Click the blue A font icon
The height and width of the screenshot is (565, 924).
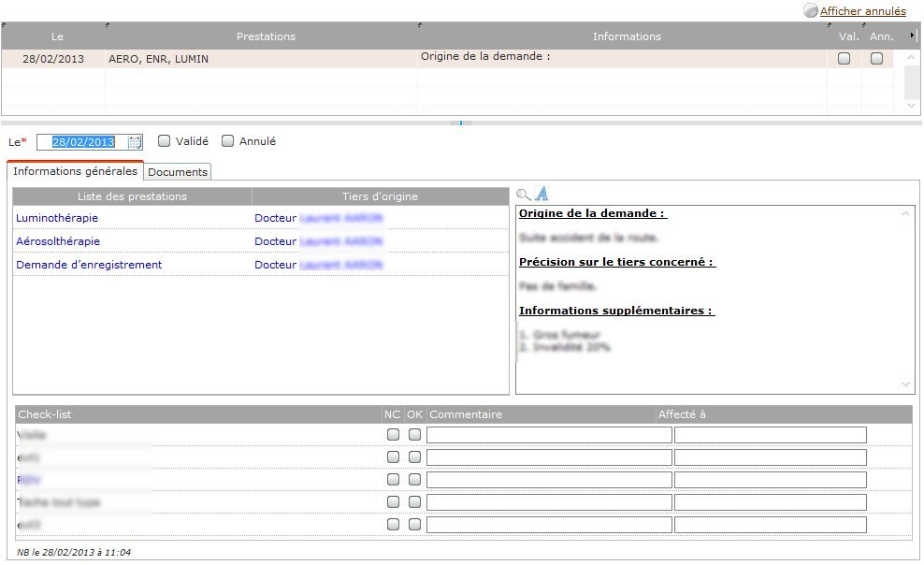tap(541, 194)
